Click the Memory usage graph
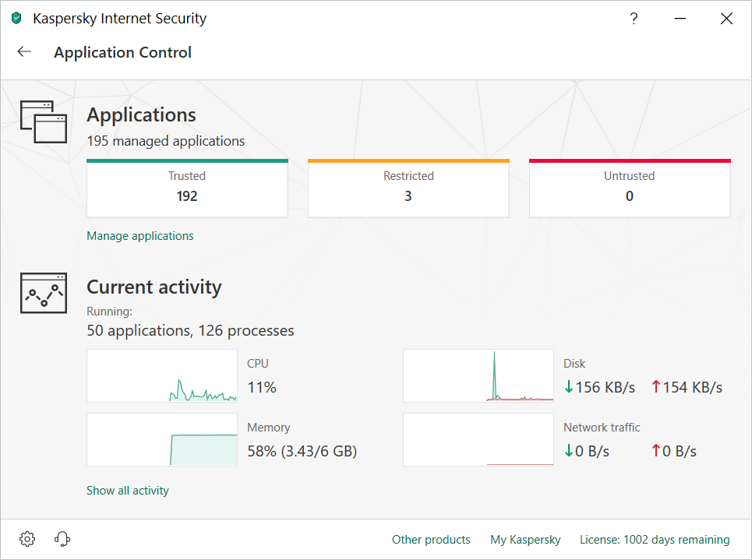This screenshot has height=560, width=752. pyautogui.click(x=162, y=439)
